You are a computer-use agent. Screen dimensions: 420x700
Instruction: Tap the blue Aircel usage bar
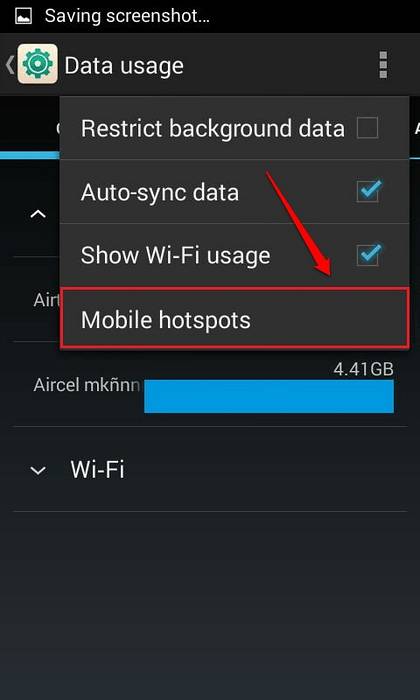[269, 396]
